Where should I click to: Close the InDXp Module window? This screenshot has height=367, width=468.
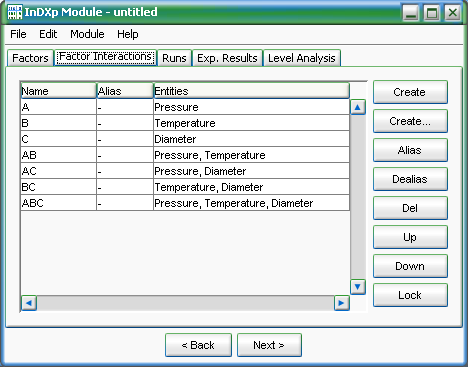pos(453,13)
